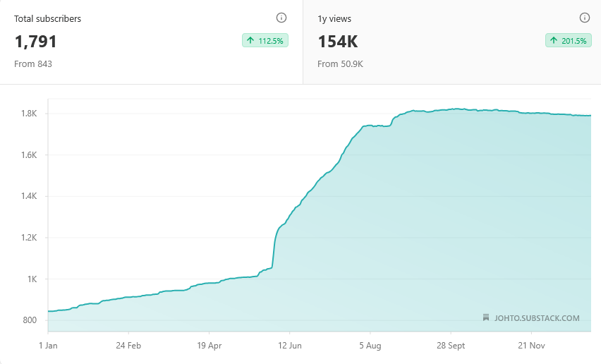Click the "From 843" text
This screenshot has width=601, height=364.
pyautogui.click(x=33, y=64)
